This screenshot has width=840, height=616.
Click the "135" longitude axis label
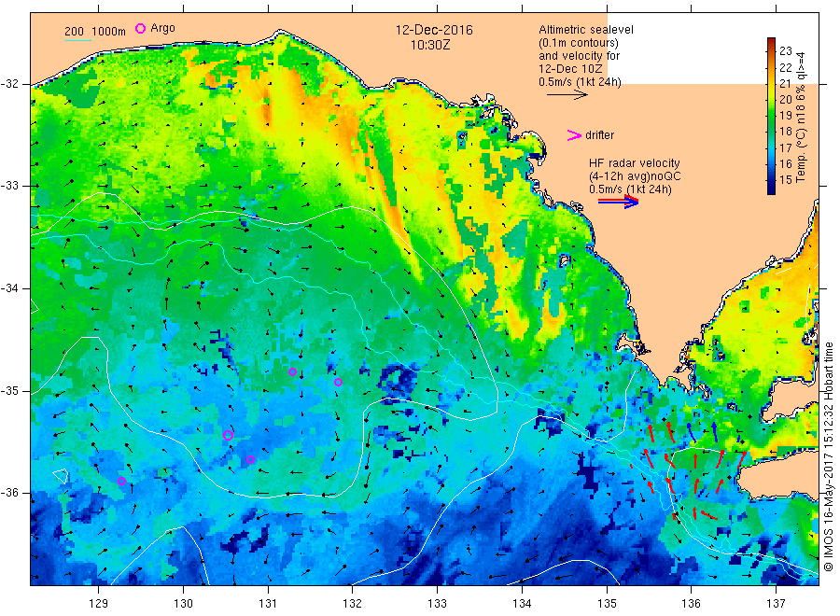pos(607,604)
